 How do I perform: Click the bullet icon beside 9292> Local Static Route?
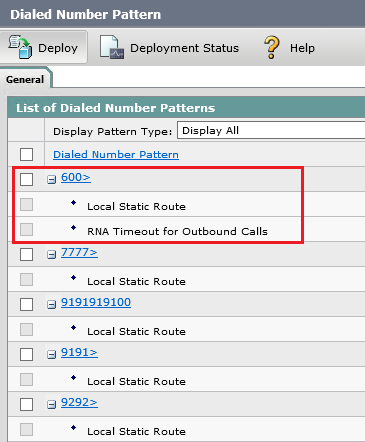coord(74,428)
